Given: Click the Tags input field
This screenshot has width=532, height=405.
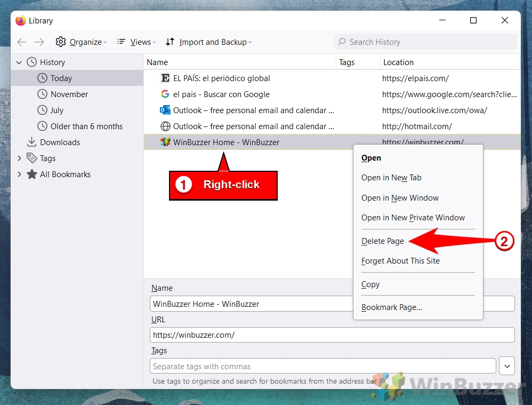Looking at the screenshot, I should click(x=323, y=366).
